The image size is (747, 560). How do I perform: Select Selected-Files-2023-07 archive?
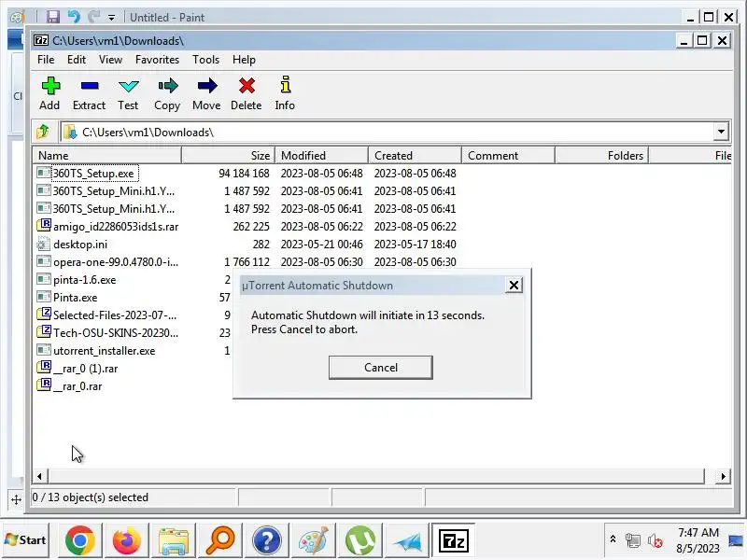(x=115, y=315)
